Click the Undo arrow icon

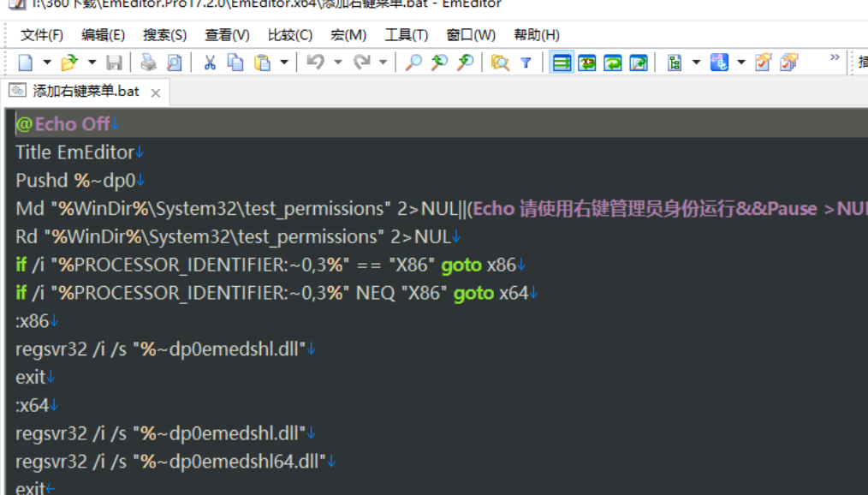pyautogui.click(x=316, y=63)
